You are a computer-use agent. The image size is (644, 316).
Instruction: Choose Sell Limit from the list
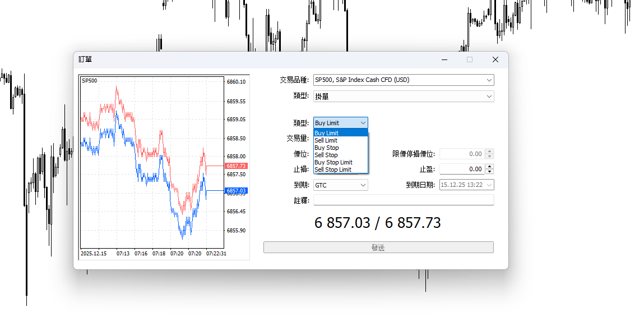tap(326, 140)
